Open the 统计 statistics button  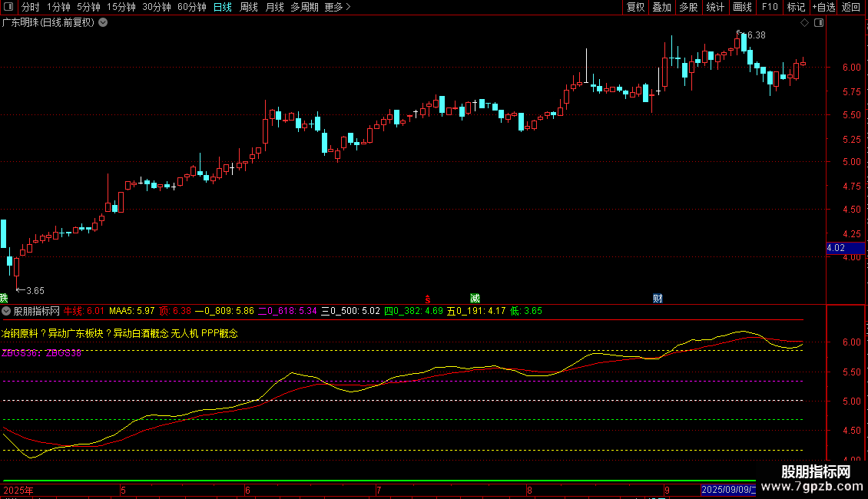point(714,7)
